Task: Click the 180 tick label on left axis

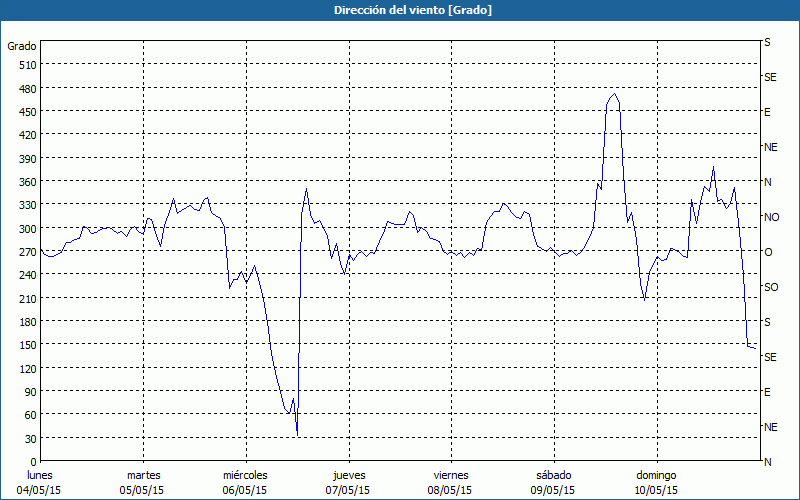Action: [25, 322]
